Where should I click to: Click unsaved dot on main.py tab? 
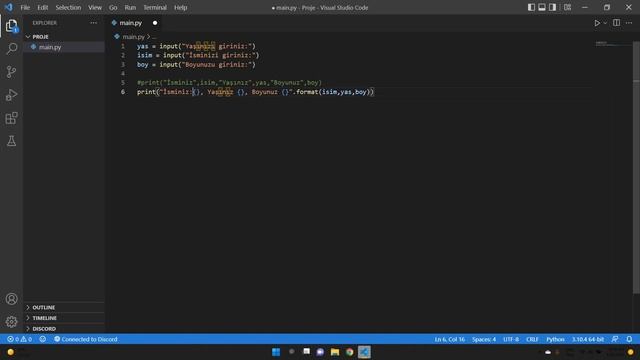[155, 23]
